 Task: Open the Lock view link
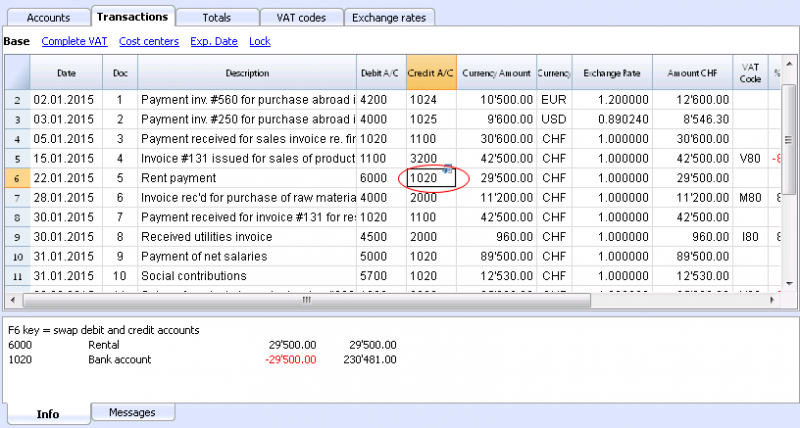click(260, 41)
